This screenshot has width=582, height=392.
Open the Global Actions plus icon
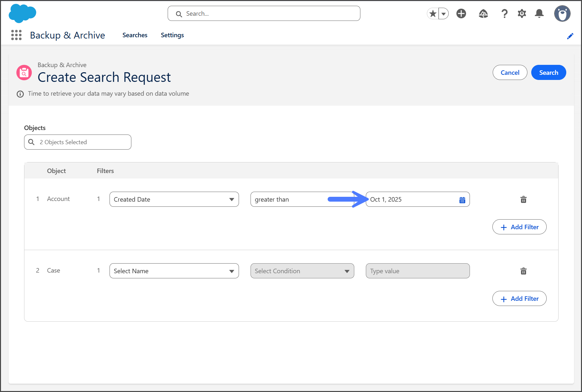461,13
